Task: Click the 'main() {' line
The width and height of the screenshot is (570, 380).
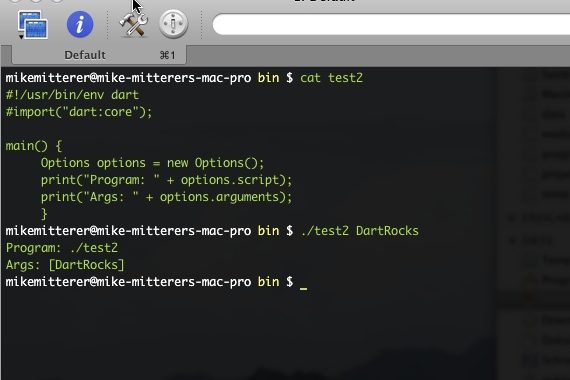Action: (34, 146)
